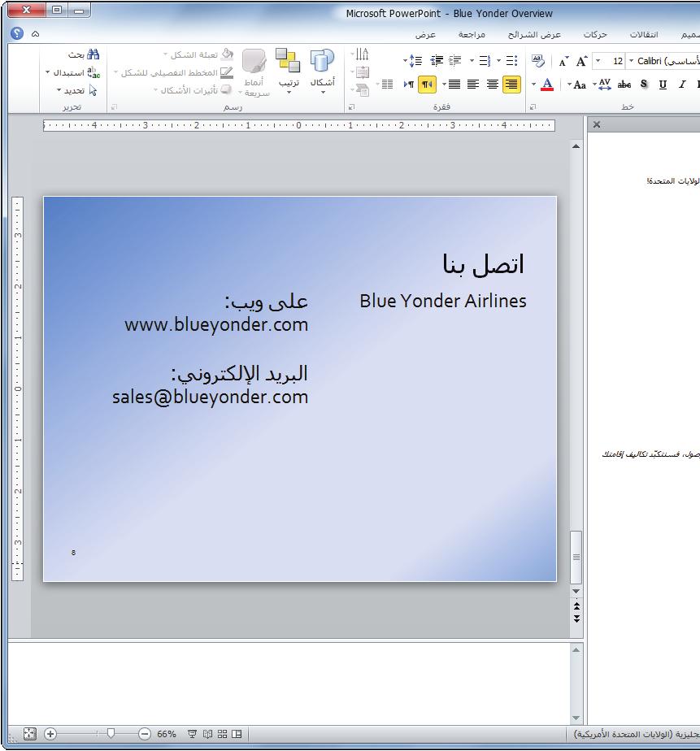Toggle right-to-left text direction
The image size is (700, 751).
pyautogui.click(x=427, y=85)
